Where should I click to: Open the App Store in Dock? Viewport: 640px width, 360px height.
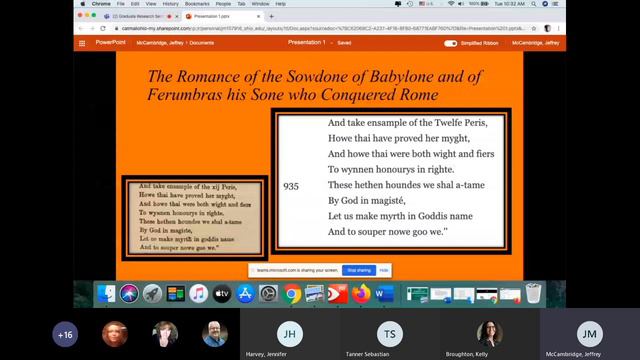tap(245, 294)
